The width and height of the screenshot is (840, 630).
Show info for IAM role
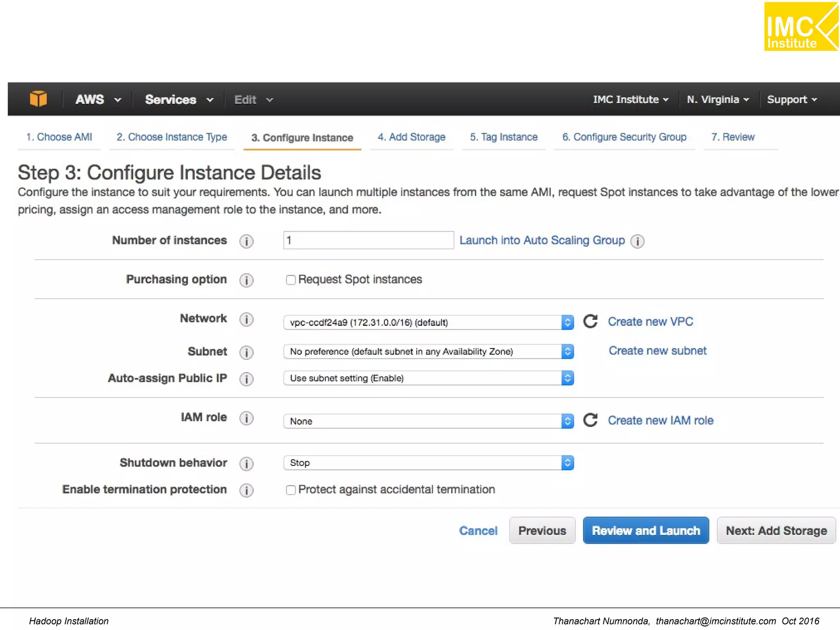click(x=246, y=418)
